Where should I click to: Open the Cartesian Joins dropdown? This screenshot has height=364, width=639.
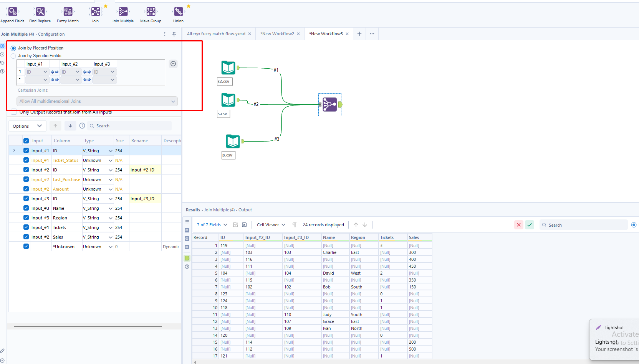97,101
